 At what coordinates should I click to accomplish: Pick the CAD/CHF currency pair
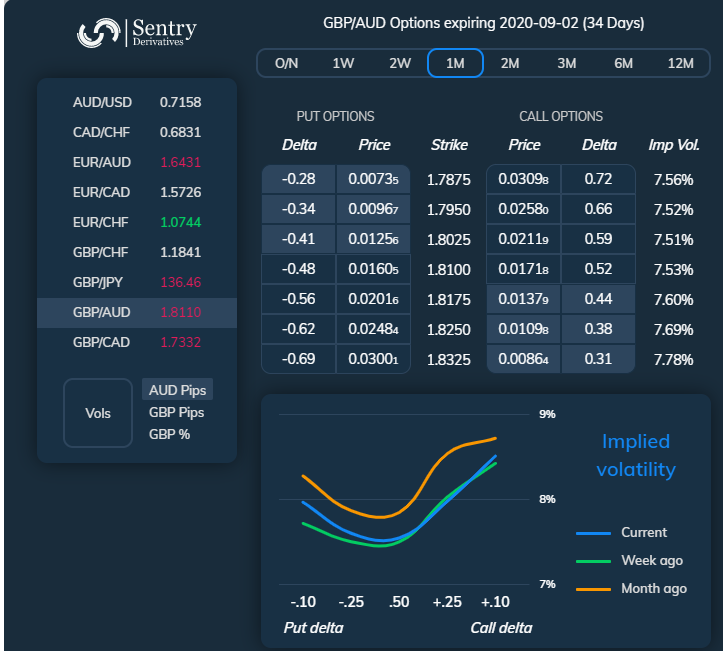pos(137,132)
